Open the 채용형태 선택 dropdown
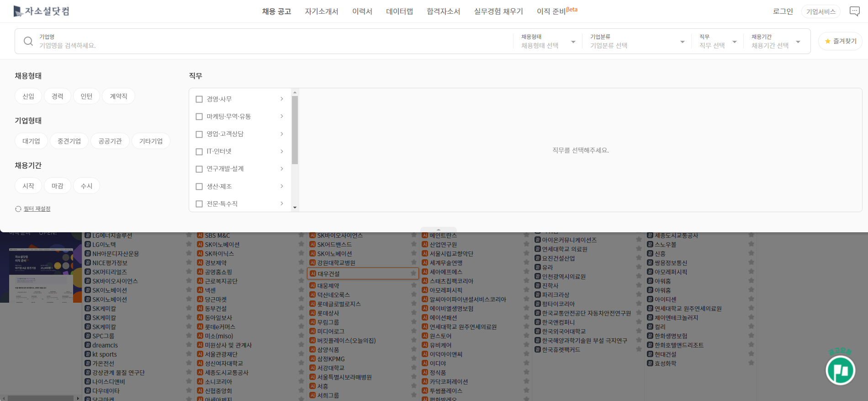 [x=548, y=41]
